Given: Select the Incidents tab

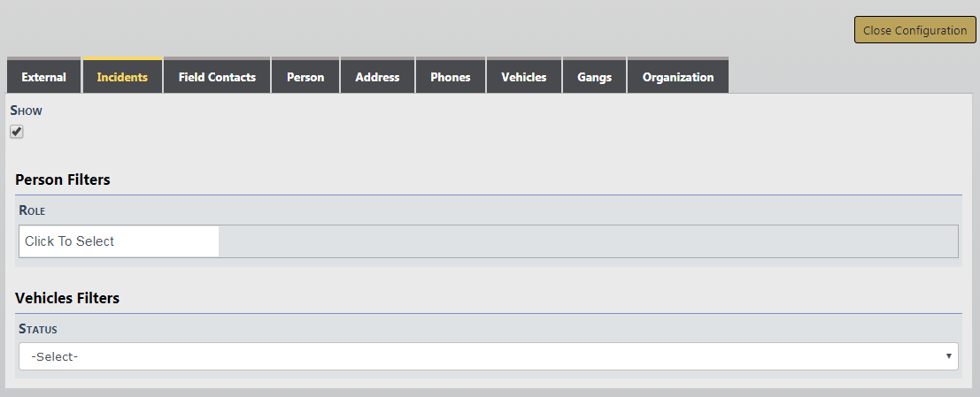Looking at the screenshot, I should 122,77.
